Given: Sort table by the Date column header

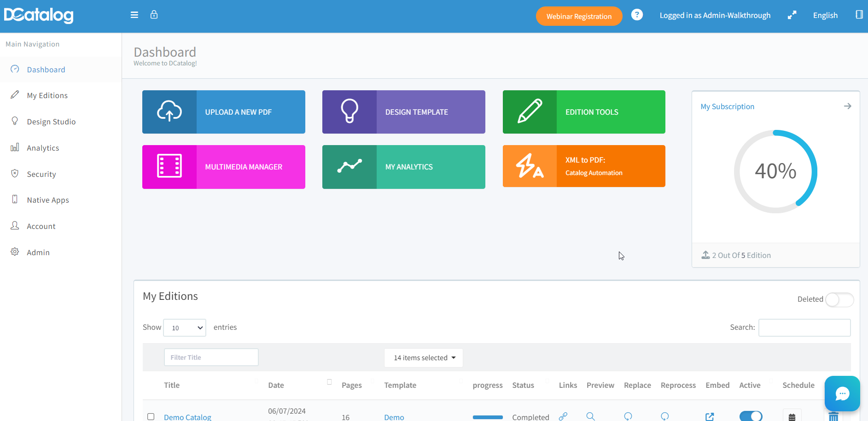Looking at the screenshot, I should [x=276, y=385].
